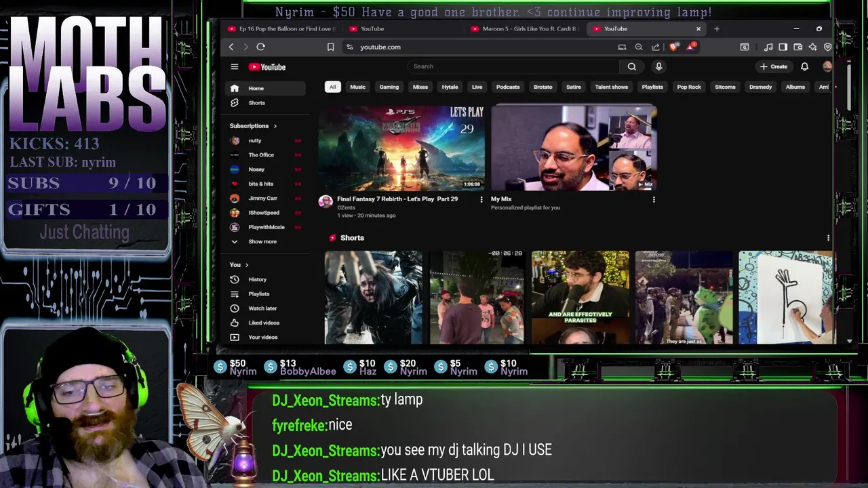Switch to second YouTube browser tab
The height and width of the screenshot is (488, 868).
click(372, 28)
